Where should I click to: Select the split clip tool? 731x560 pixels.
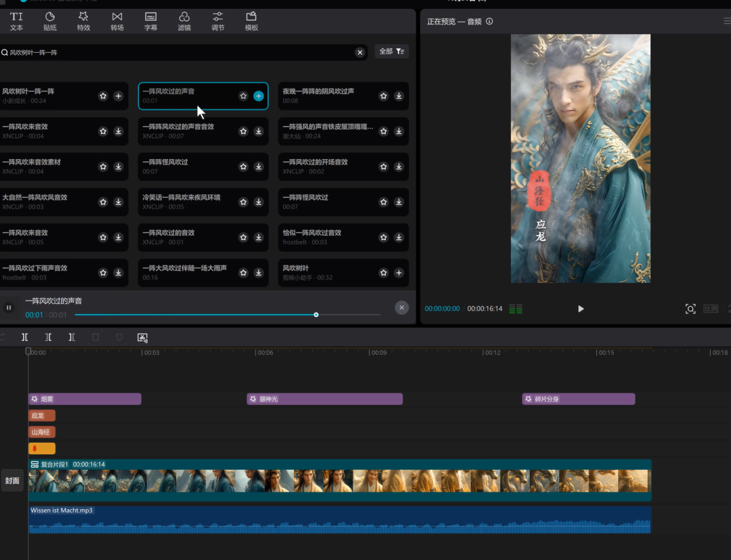tap(25, 337)
